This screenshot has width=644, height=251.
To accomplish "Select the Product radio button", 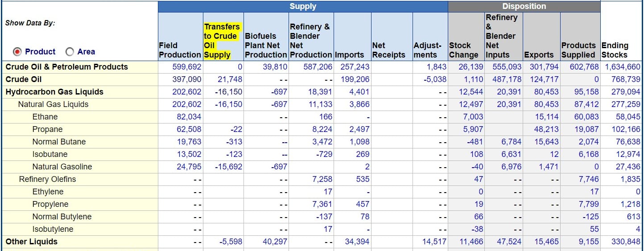I will point(17,52).
